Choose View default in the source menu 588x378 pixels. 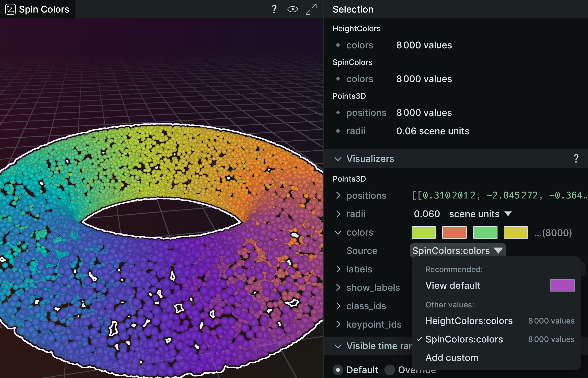[453, 286]
